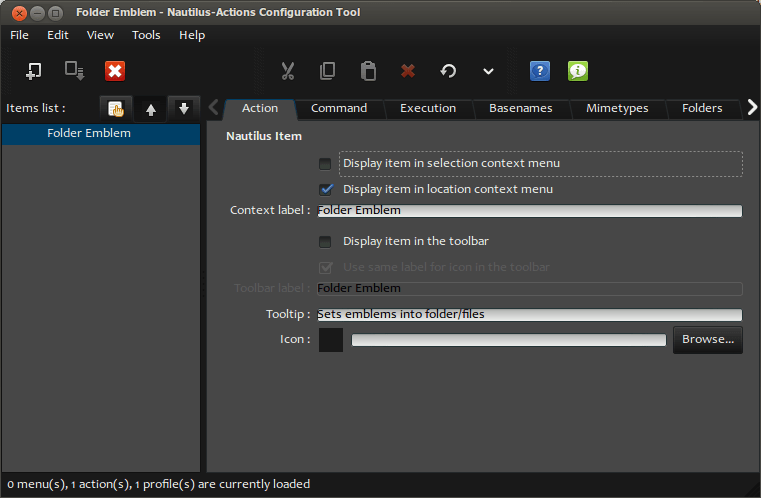Open the Tools menu
761x498 pixels.
(x=146, y=35)
